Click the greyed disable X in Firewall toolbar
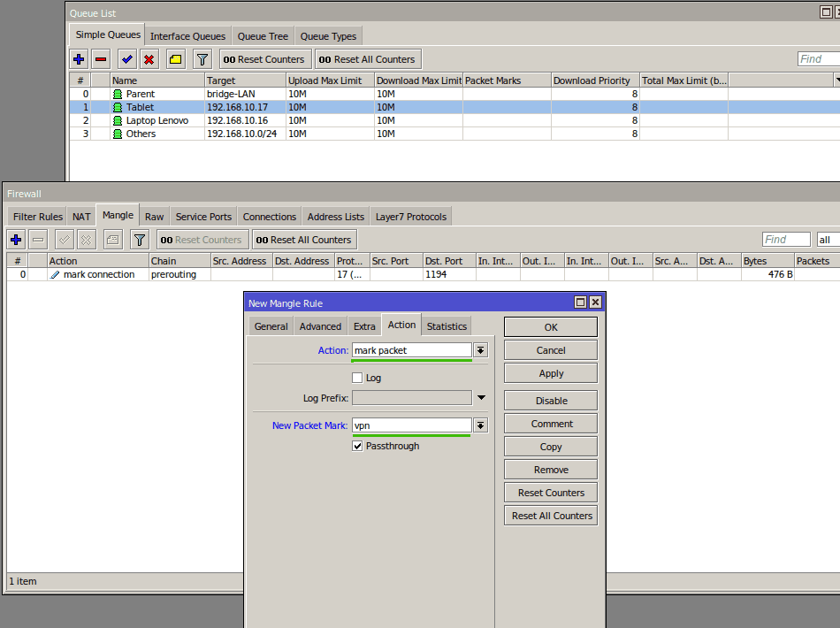Image resolution: width=840 pixels, height=628 pixels. [87, 240]
